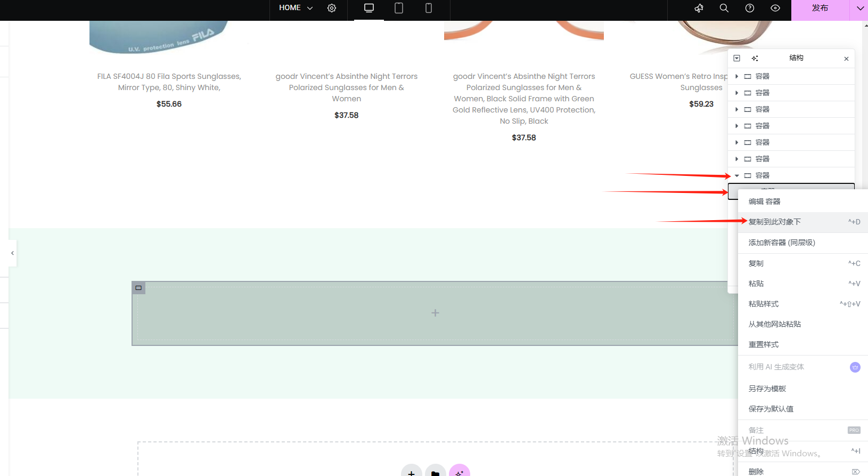Image resolution: width=868 pixels, height=476 pixels.
Task: Click the 发布 publish button
Action: pos(820,8)
